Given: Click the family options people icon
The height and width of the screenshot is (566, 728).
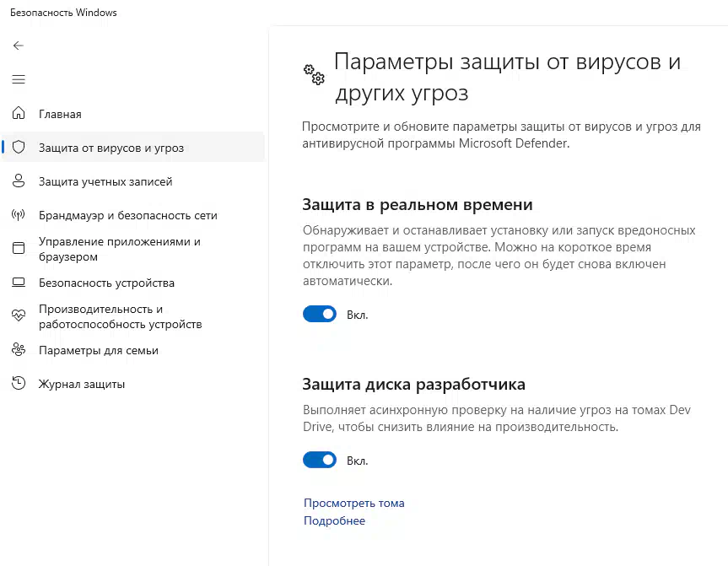Looking at the screenshot, I should point(19,349).
